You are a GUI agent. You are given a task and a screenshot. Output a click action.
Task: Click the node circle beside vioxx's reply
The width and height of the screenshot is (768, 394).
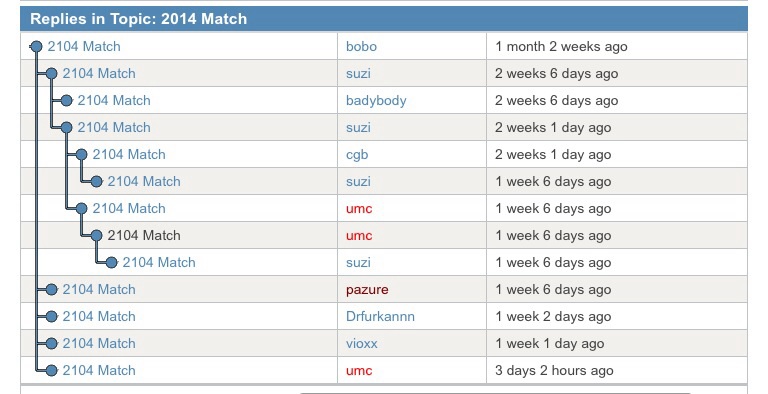51,344
